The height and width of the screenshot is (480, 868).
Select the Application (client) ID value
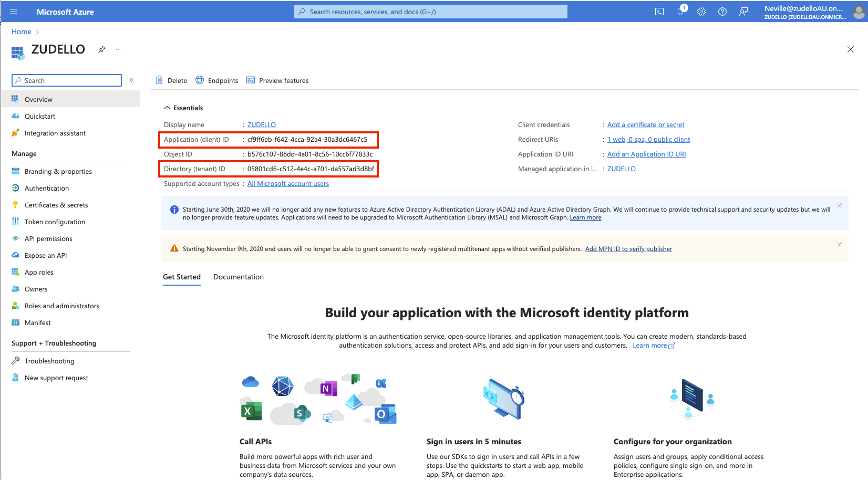307,139
